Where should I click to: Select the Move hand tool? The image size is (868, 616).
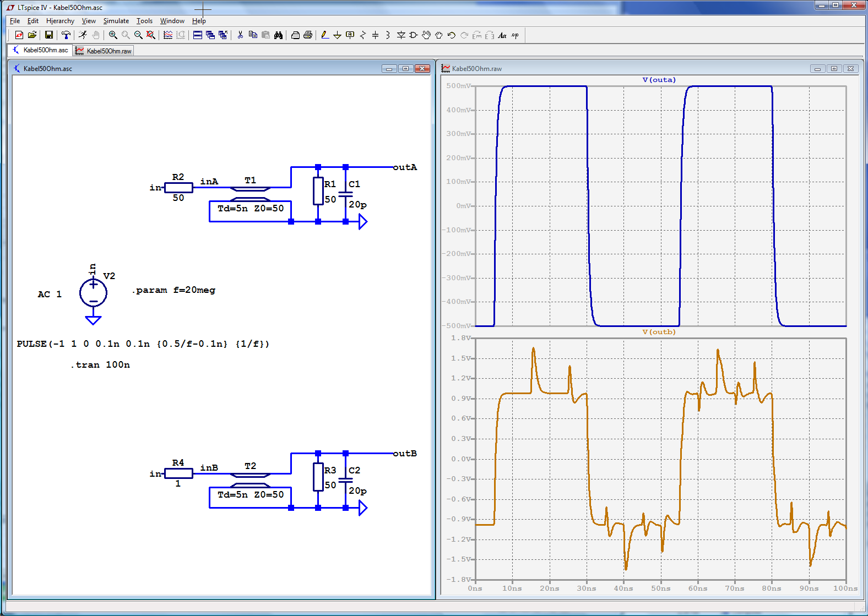[426, 35]
